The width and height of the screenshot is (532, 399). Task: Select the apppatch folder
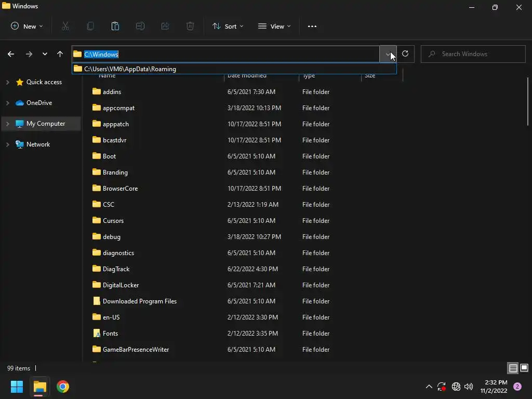[x=116, y=124]
